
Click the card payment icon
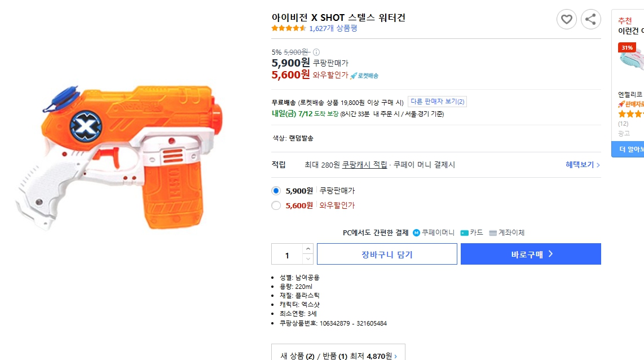pos(465,232)
